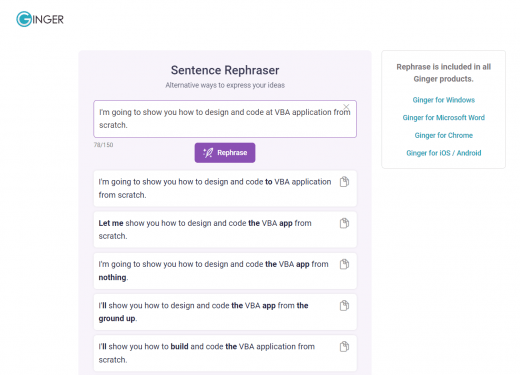Screen dimensions: 520x375
Task: Click the Rephrase button
Action: click(225, 153)
